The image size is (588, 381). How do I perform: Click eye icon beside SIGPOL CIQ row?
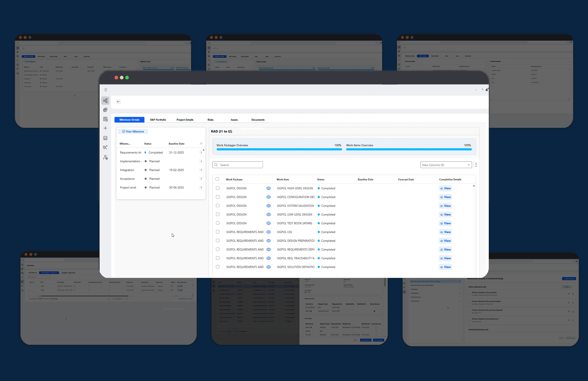click(x=269, y=232)
